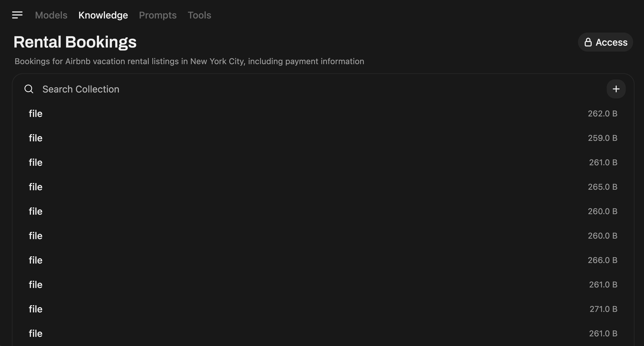The image size is (644, 346).
Task: Open the Access permissions button
Action: (x=605, y=42)
